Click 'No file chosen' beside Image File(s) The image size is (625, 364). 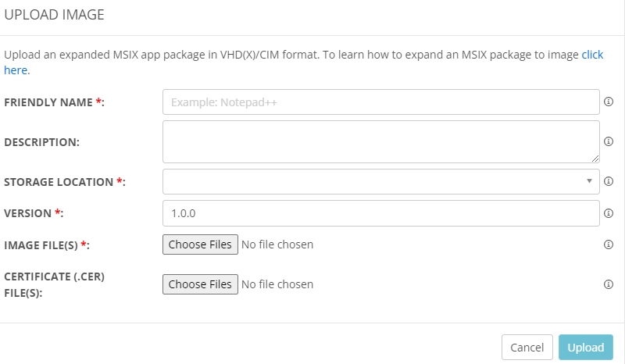click(x=277, y=244)
